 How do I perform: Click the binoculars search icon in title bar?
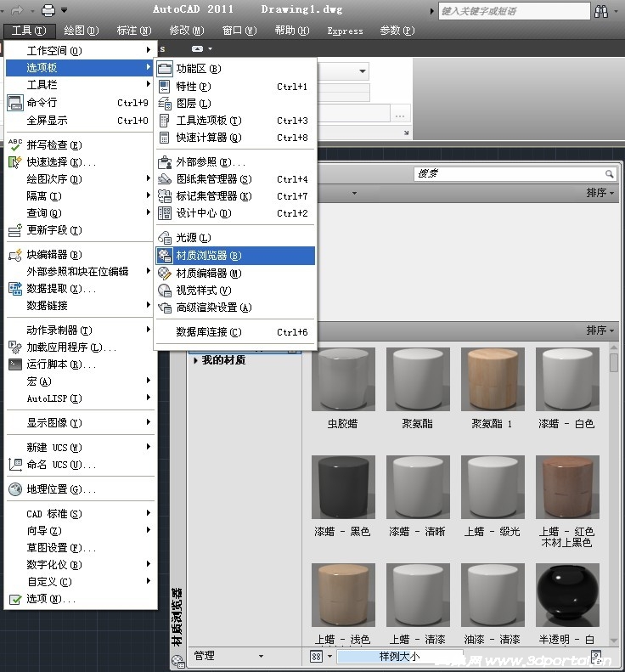tap(601, 11)
